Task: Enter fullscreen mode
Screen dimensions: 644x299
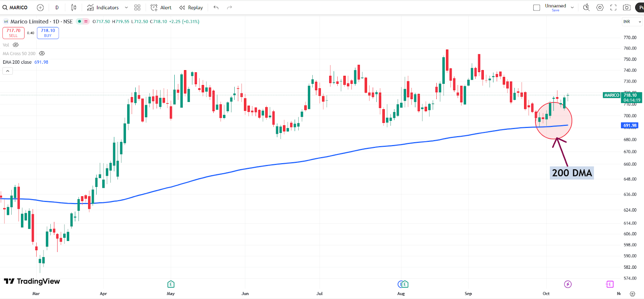Action: point(613,8)
